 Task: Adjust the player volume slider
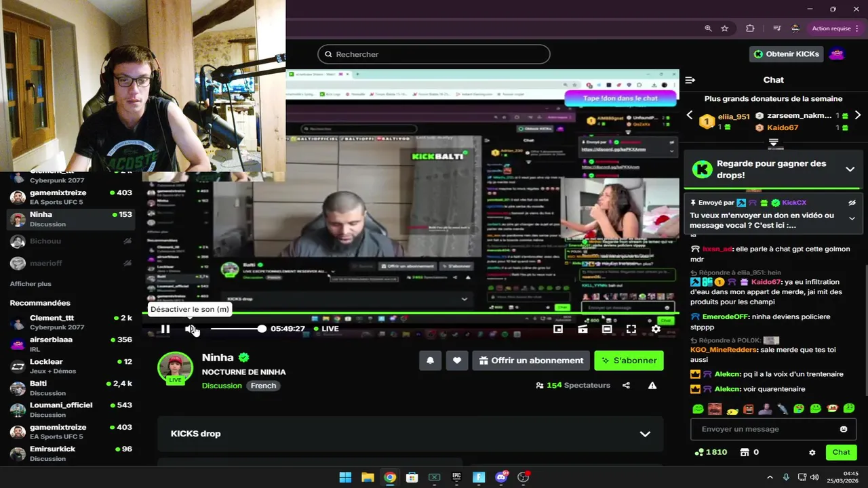tap(238, 329)
